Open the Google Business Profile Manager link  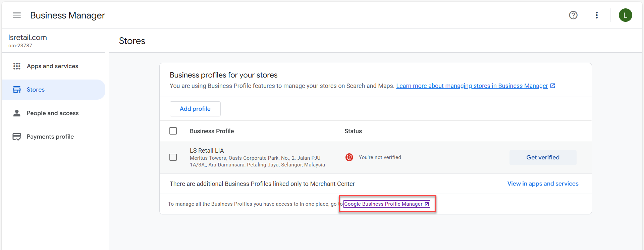[x=386, y=204]
